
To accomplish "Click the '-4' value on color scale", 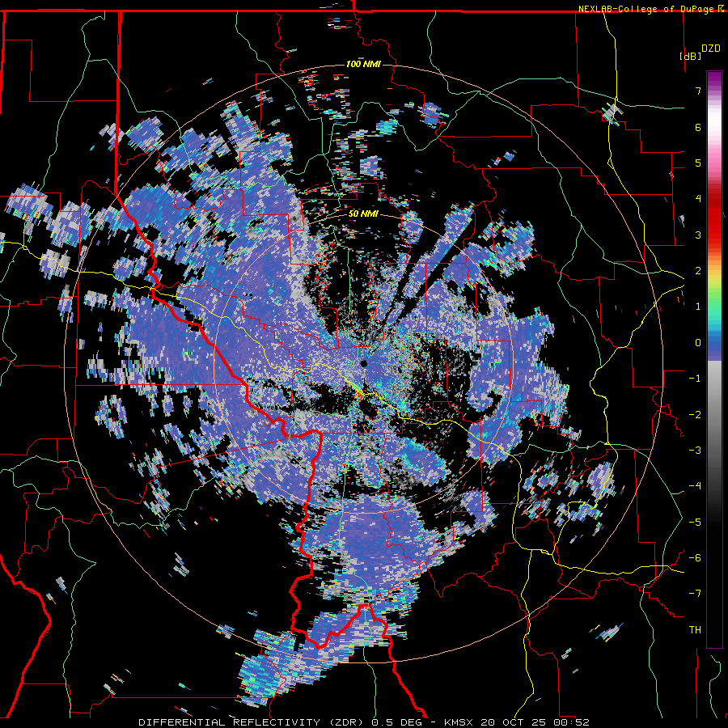I will pyautogui.click(x=695, y=485).
